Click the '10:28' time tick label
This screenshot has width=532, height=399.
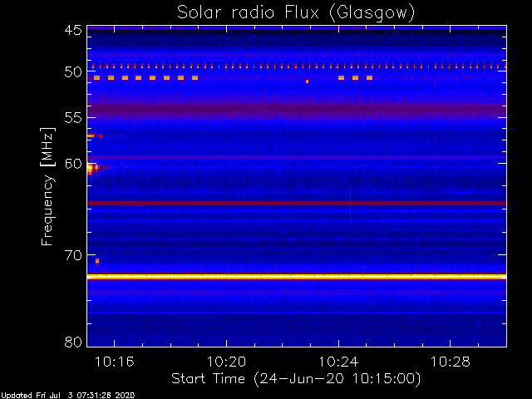click(x=451, y=362)
